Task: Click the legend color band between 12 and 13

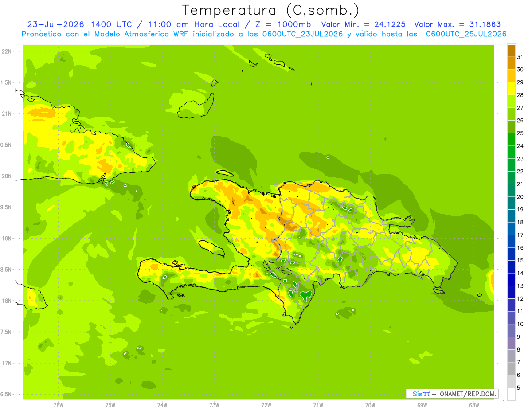Action: point(511,292)
